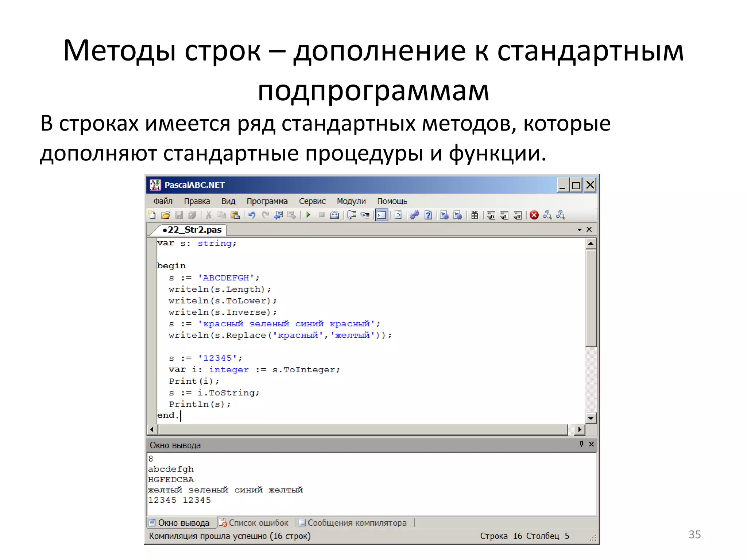Image resolution: width=747 pixels, height=560 pixels.
Task: Click the red stop-error toolbar icon
Action: pyautogui.click(x=534, y=215)
